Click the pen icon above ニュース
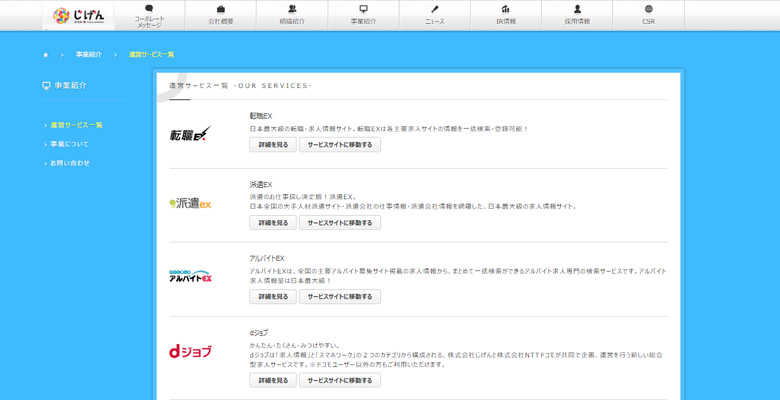Image resolution: width=780 pixels, height=400 pixels. [435, 9]
